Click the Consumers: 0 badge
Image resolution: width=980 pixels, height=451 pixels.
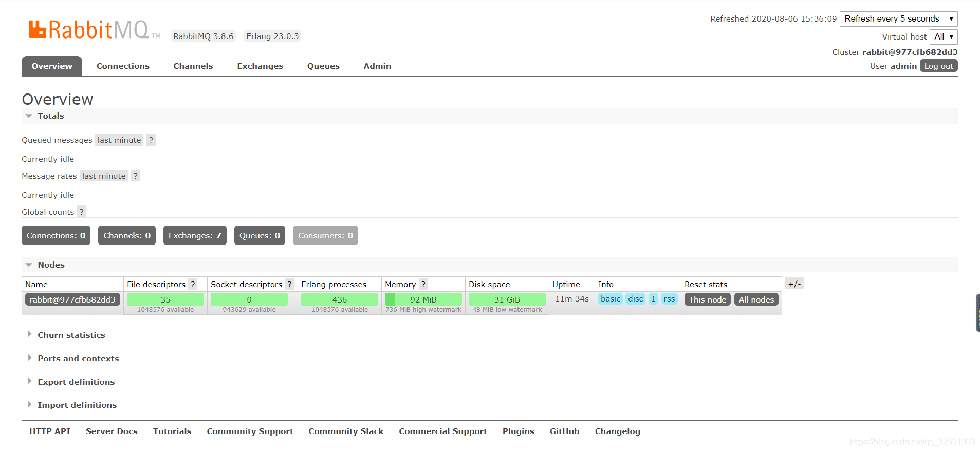(x=325, y=235)
